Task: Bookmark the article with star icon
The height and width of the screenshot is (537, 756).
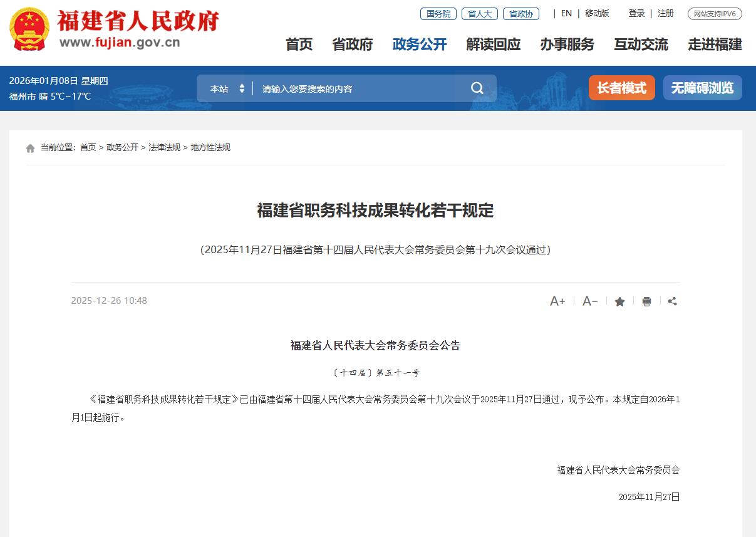Action: point(619,302)
